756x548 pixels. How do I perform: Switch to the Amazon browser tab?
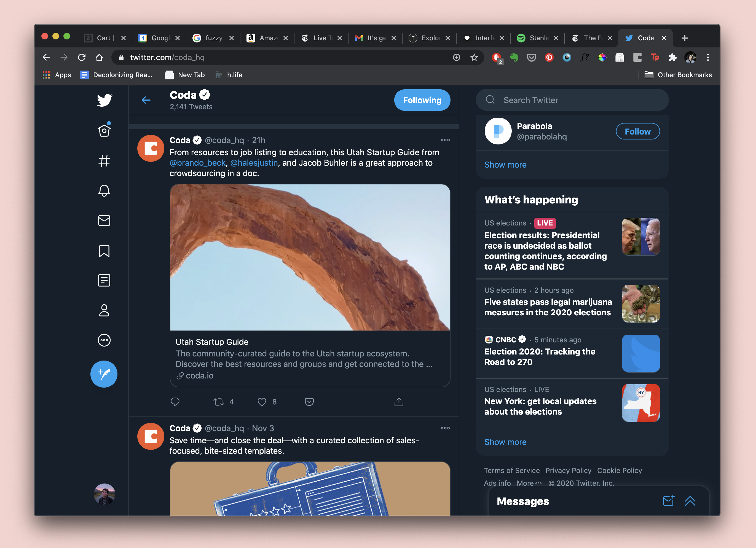(265, 38)
